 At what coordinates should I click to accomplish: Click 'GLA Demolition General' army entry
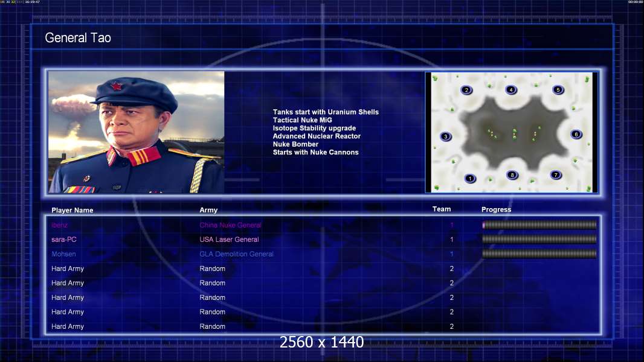click(x=237, y=254)
